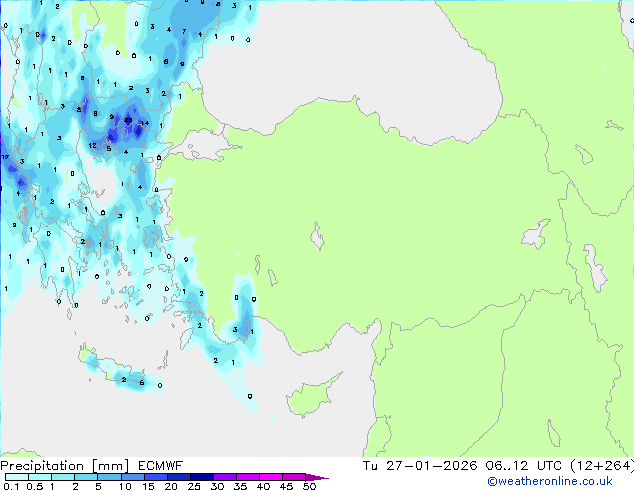
Task: Click the map value "17" at left edge
Action: (x=5, y=157)
